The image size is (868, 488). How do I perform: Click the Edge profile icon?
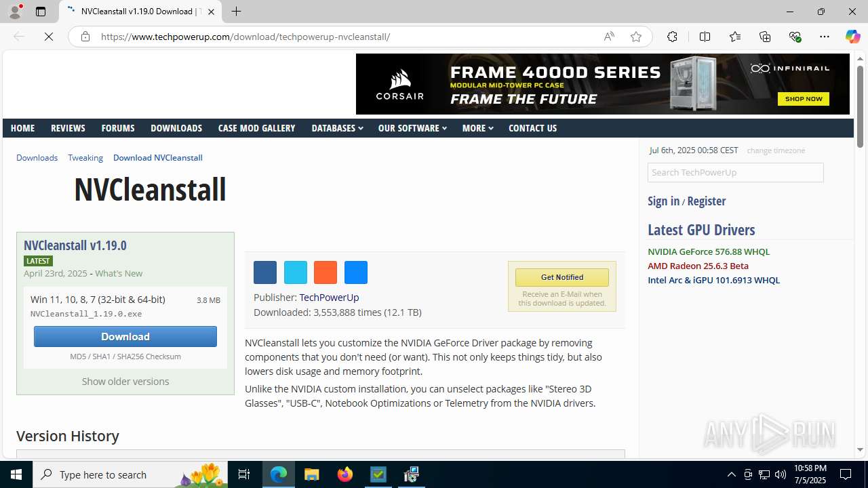(x=15, y=12)
